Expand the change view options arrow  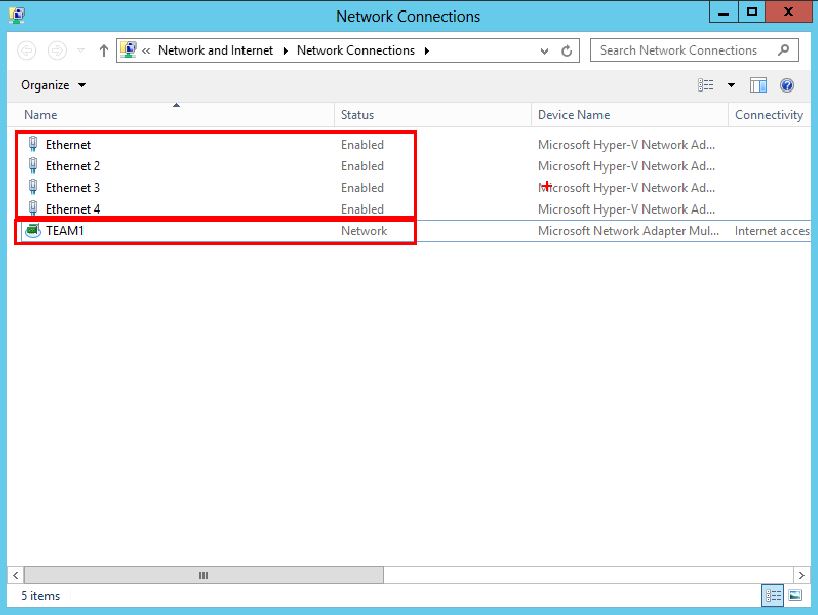(x=731, y=86)
